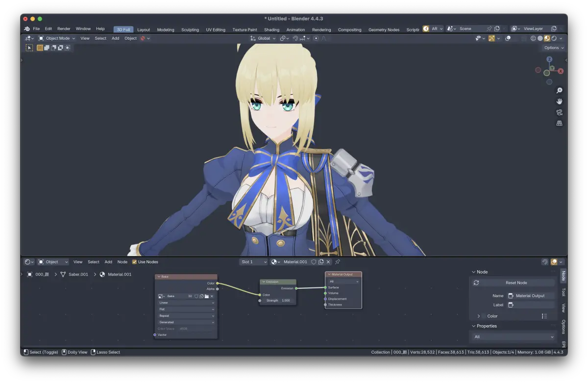Select the Tweak select tool icon
Screen dimensions: 588x383
pyautogui.click(x=29, y=48)
